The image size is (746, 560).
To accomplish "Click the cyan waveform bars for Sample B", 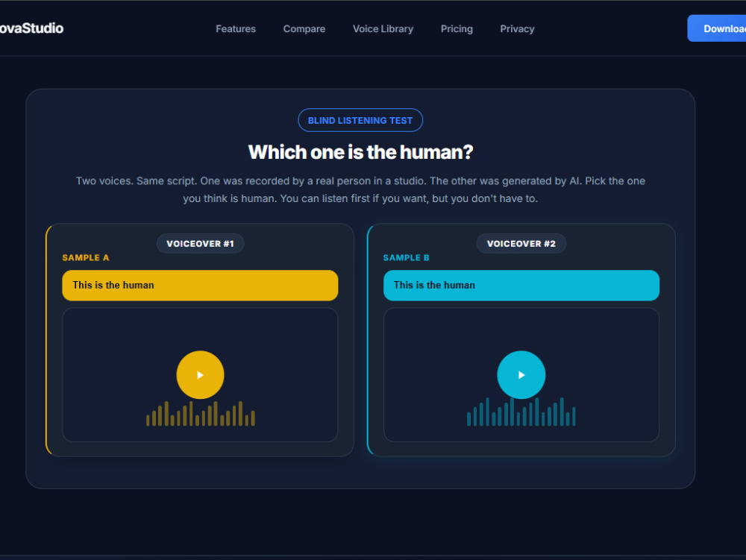I will (521, 412).
